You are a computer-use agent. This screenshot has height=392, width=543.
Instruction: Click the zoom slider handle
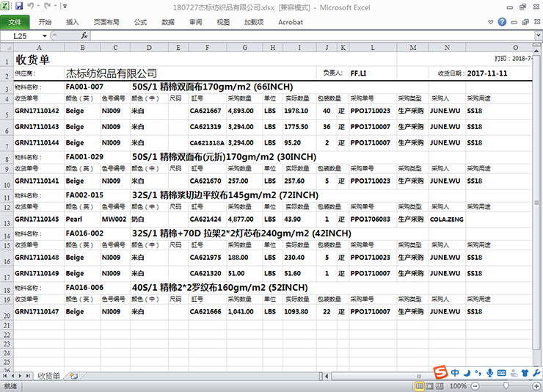[506, 385]
